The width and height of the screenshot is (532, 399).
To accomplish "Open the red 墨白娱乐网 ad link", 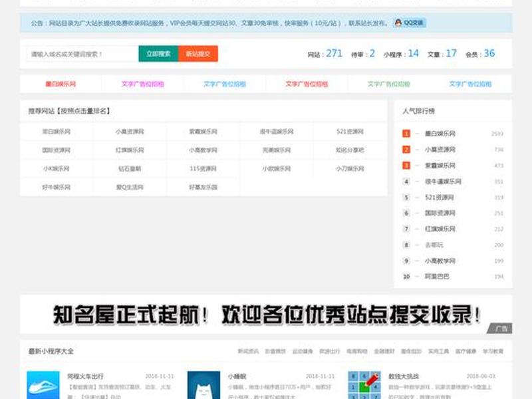I will 61,84.
